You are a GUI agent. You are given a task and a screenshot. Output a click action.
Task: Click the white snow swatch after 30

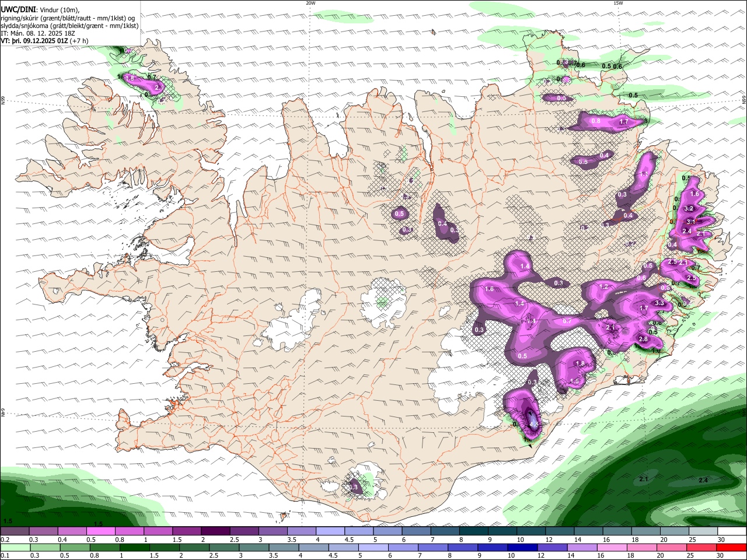(732, 531)
